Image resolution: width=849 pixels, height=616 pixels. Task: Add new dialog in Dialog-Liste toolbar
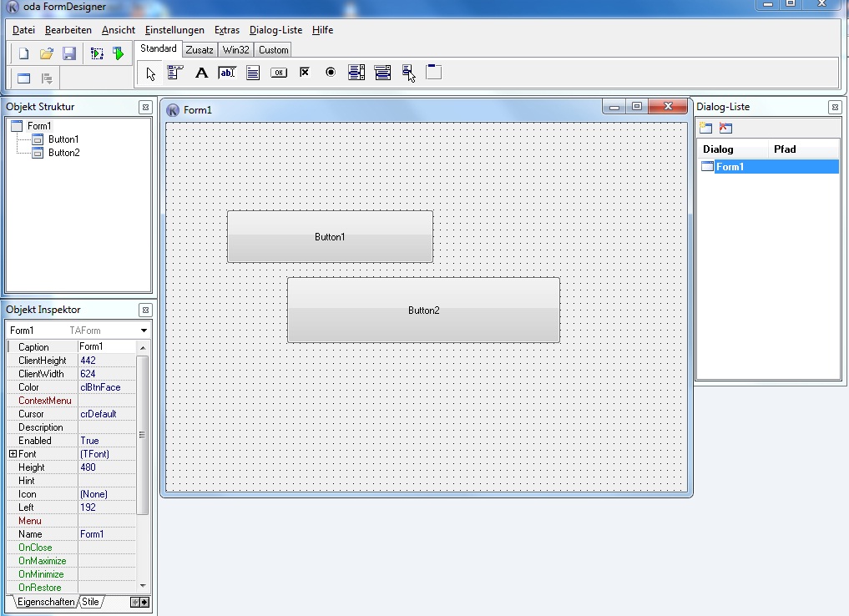point(706,128)
